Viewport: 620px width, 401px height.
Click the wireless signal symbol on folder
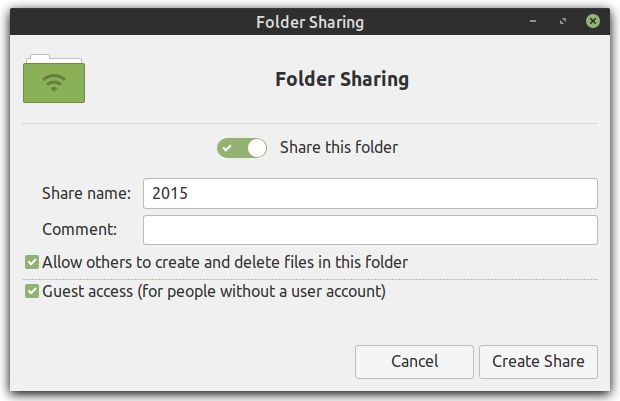coord(54,83)
